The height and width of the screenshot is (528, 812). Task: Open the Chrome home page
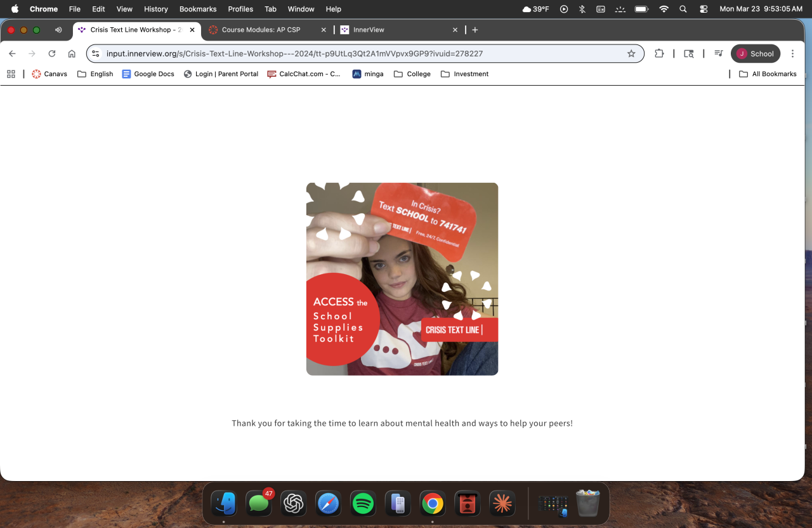[72, 54]
